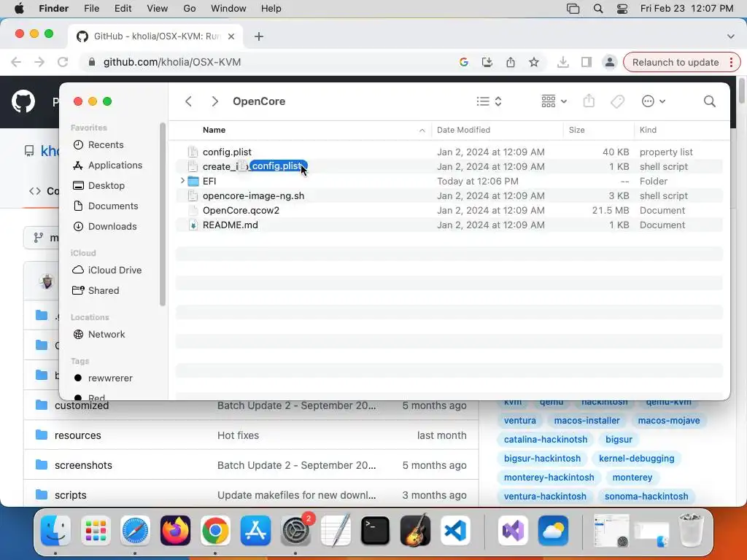Open the Help menu
Viewport: 747px width, 560px height.
click(x=271, y=9)
